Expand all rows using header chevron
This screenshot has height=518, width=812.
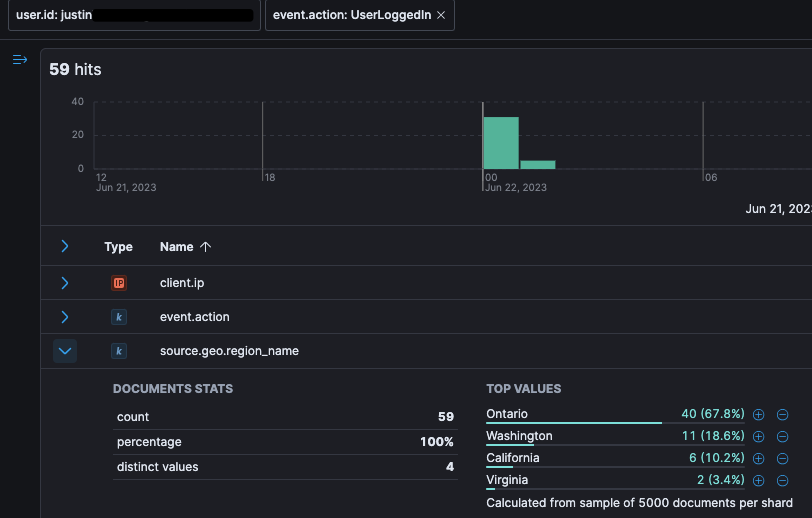[x=65, y=246]
